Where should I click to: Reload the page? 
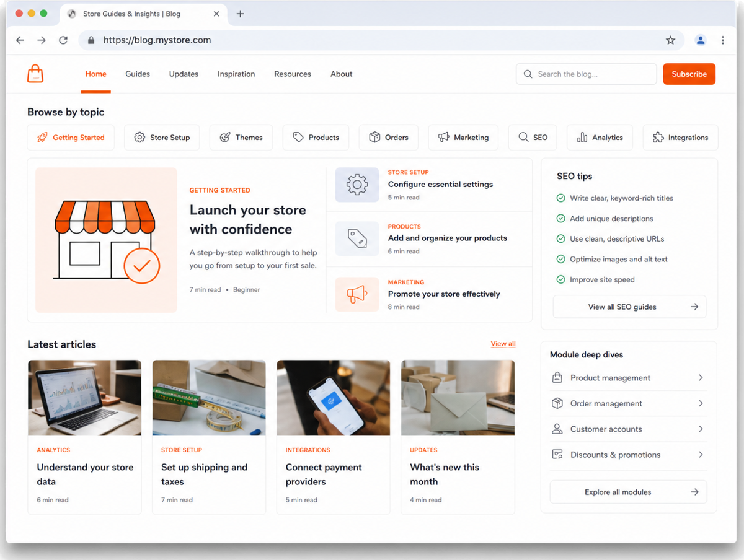pyautogui.click(x=63, y=40)
